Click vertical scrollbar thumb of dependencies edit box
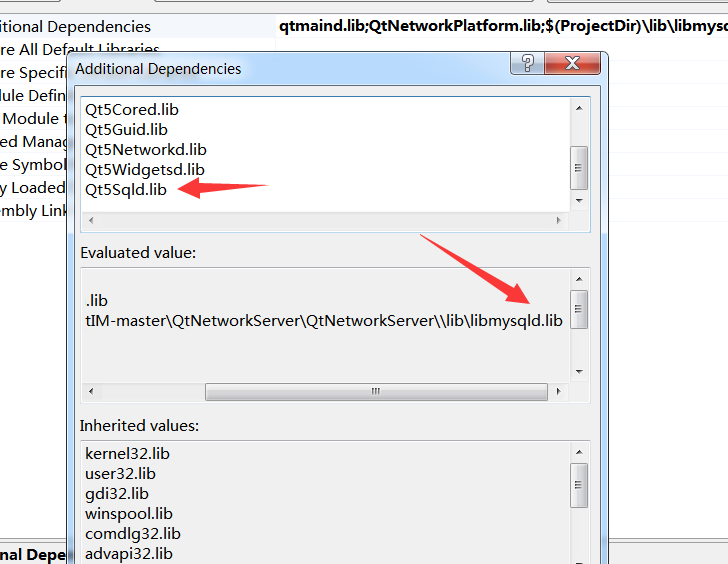 579,168
